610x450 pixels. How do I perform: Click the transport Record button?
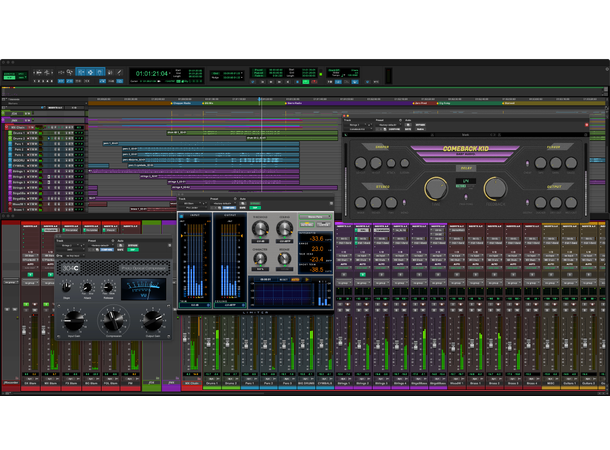[x=314, y=82]
